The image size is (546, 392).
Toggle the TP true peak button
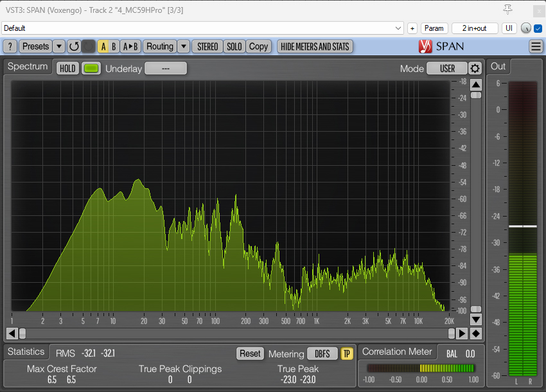click(x=347, y=353)
